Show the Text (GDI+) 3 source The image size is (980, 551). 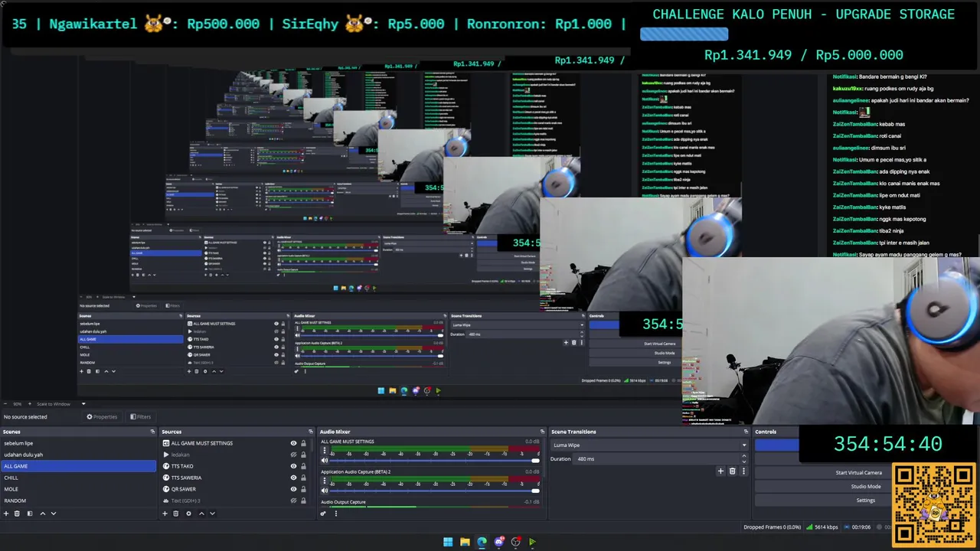pyautogui.click(x=293, y=500)
